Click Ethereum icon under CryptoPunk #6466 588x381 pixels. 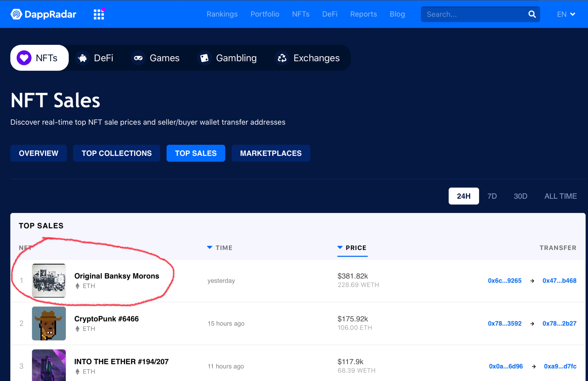(x=77, y=329)
